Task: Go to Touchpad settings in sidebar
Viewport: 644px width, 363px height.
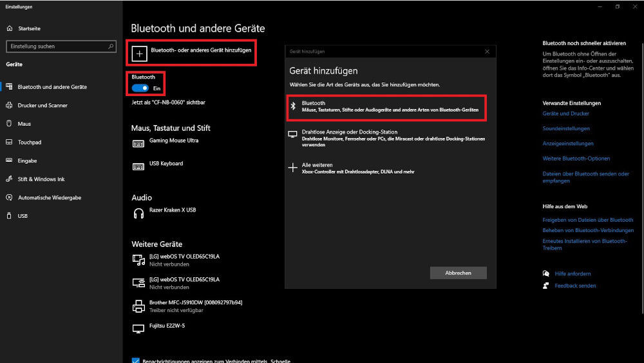Action: click(30, 142)
